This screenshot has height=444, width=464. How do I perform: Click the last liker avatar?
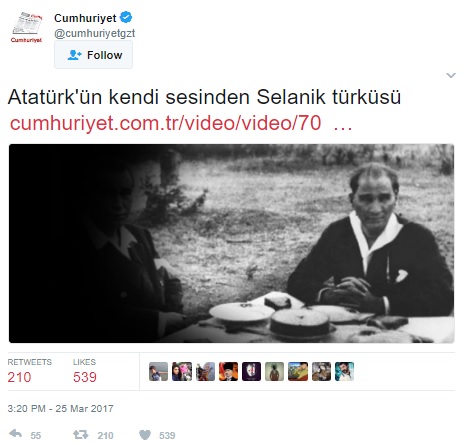[344, 371]
